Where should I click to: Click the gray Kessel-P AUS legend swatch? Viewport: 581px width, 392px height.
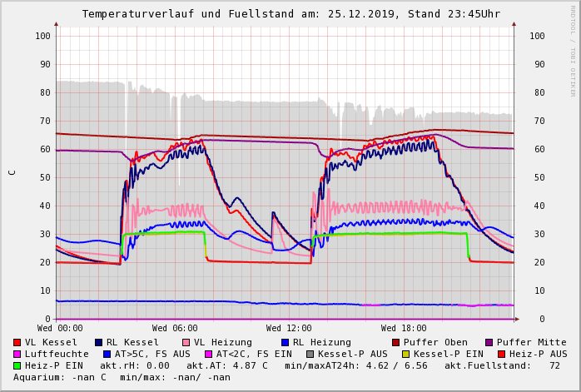pos(310,355)
